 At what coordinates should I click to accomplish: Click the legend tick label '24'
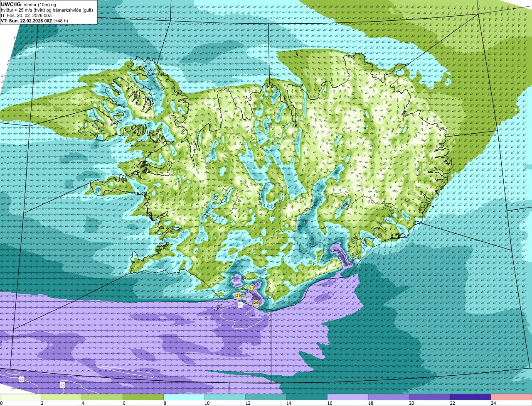tap(493, 403)
